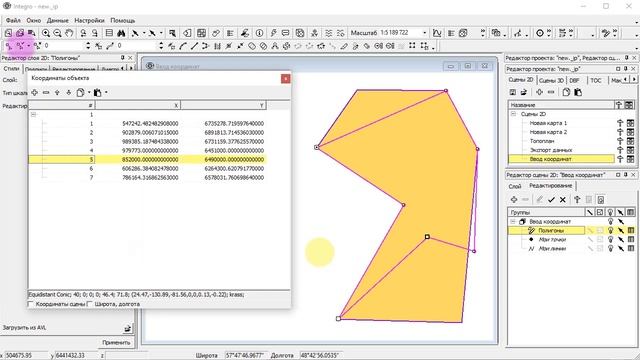Viewport: 640px width, 360px height.
Task: Select Новая карта 2 scene
Action: click(548, 132)
